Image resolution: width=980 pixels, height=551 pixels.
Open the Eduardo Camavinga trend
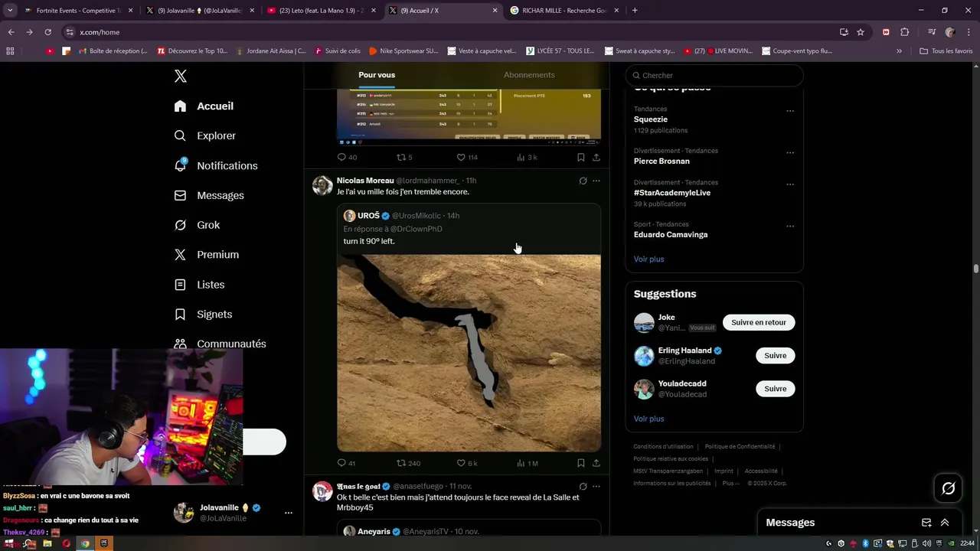671,235
